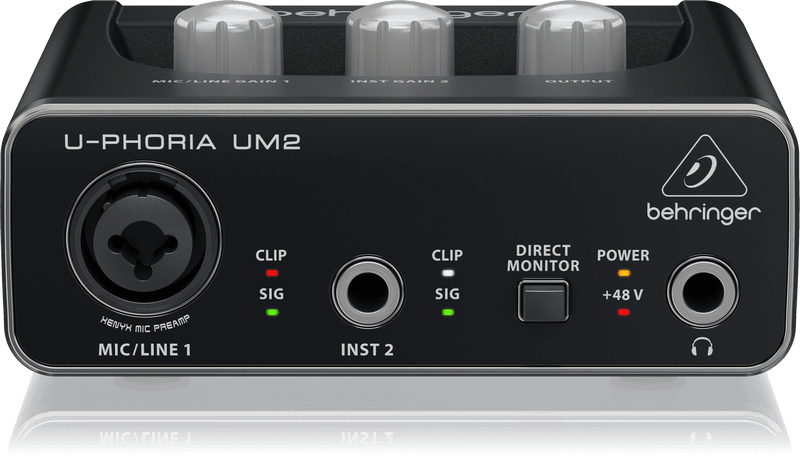Screen dimensions: 800x456
Task: Click the white CLIP LED for channel 2
Action: pos(448,273)
